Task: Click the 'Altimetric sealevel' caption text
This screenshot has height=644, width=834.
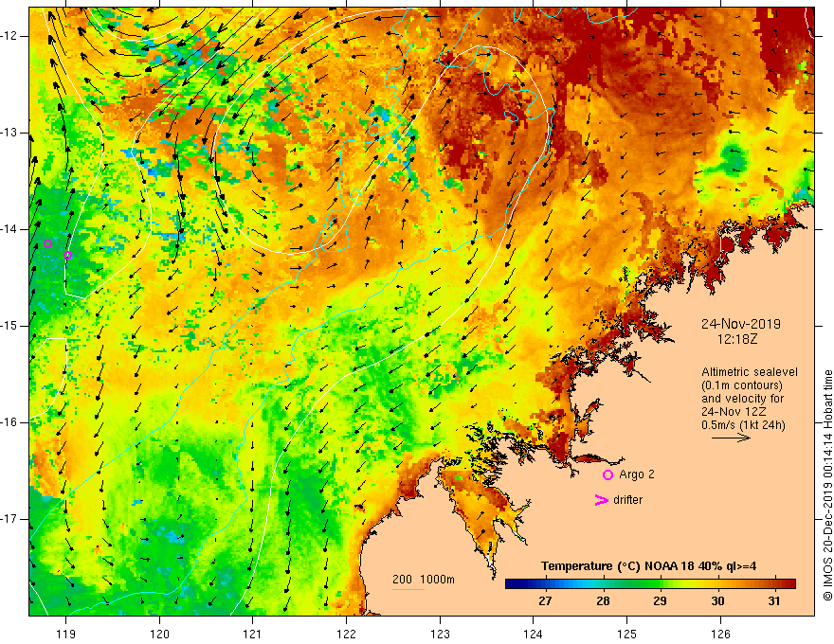Action: pos(750,372)
